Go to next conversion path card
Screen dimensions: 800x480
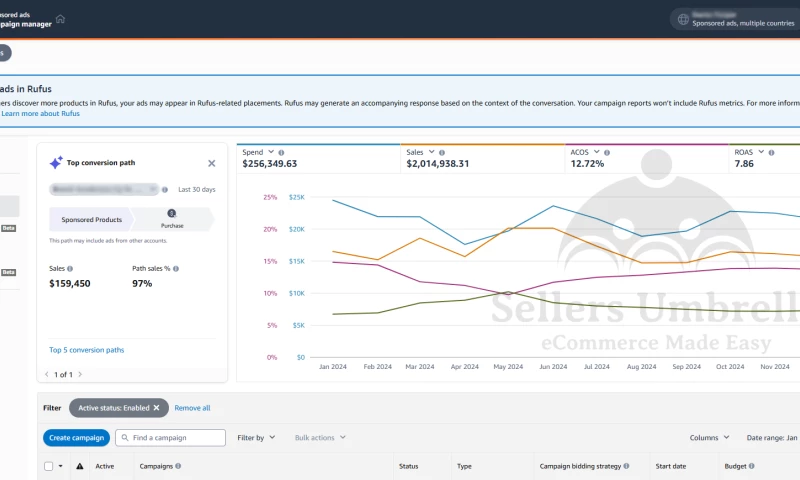(80, 374)
